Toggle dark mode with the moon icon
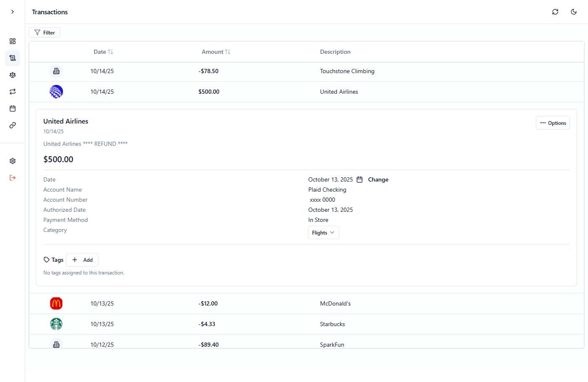This screenshot has width=588, height=382. coord(574,12)
